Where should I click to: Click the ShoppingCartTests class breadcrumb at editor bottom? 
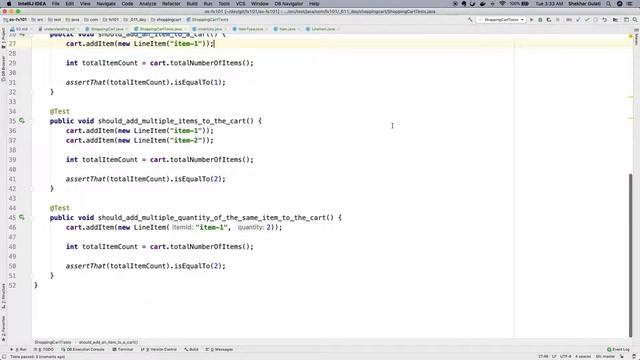53,342
